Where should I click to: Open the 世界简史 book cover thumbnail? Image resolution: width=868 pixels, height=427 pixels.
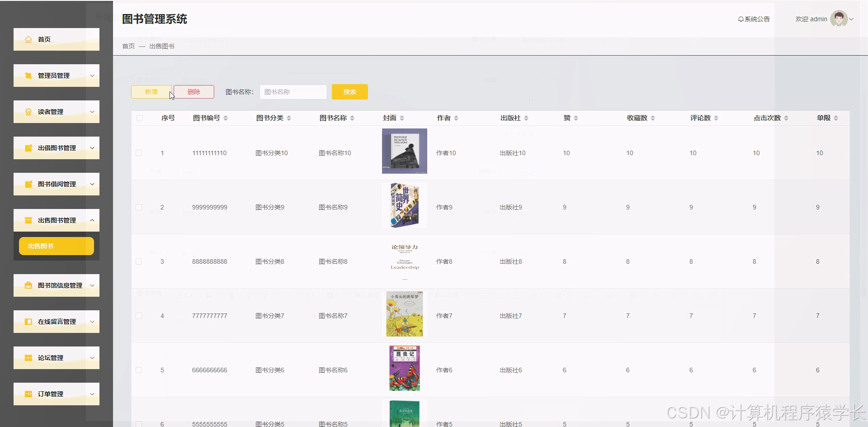coord(405,205)
